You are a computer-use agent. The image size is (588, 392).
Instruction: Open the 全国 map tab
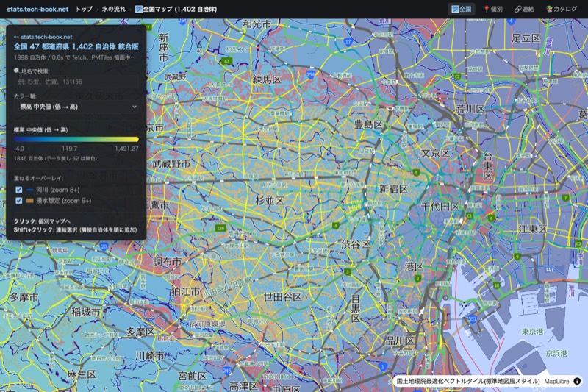click(462, 9)
